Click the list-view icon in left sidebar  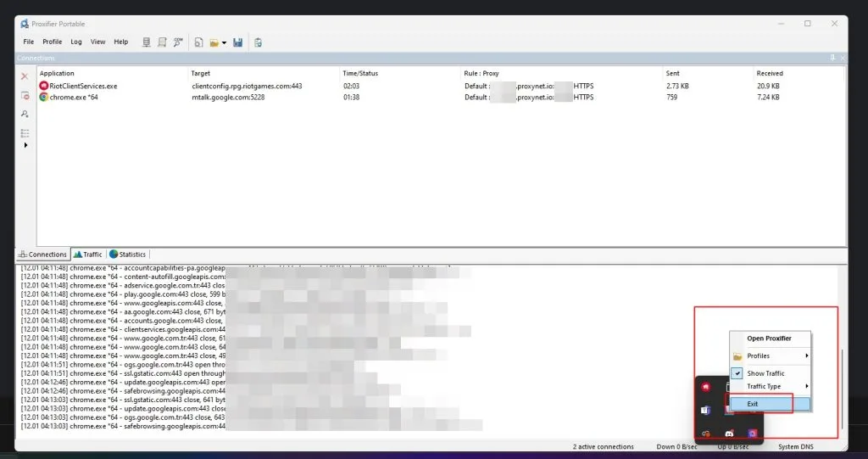(25, 133)
